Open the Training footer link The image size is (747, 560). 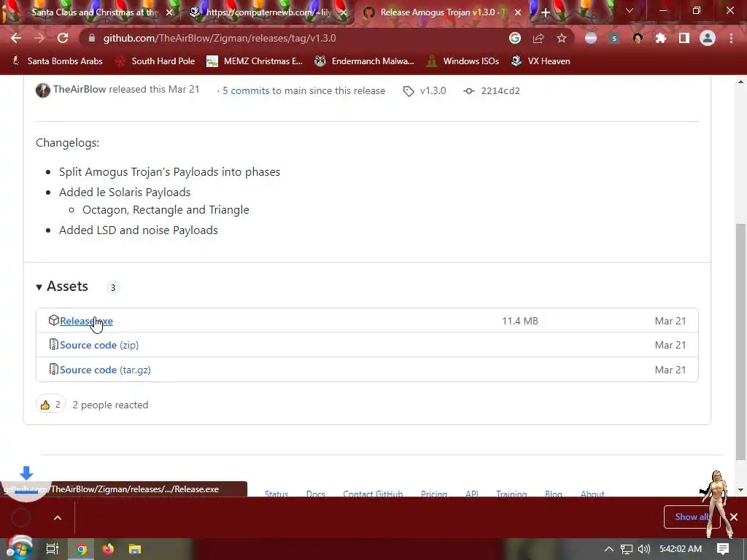pyautogui.click(x=511, y=494)
